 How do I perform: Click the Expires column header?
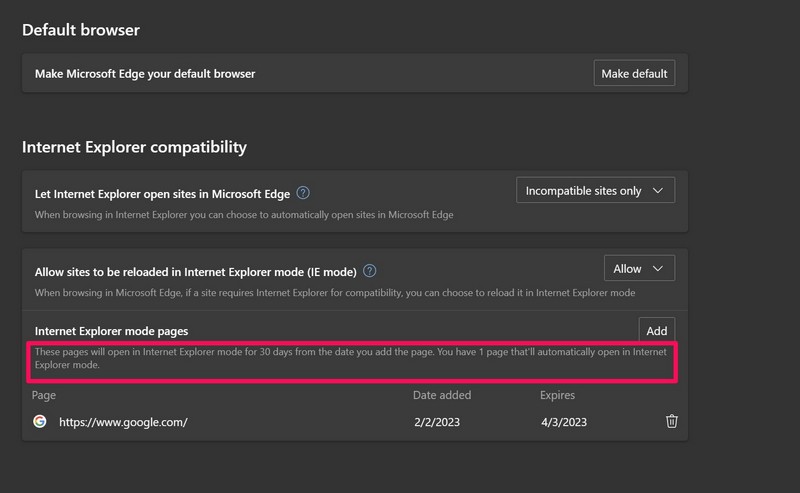pyautogui.click(x=557, y=395)
